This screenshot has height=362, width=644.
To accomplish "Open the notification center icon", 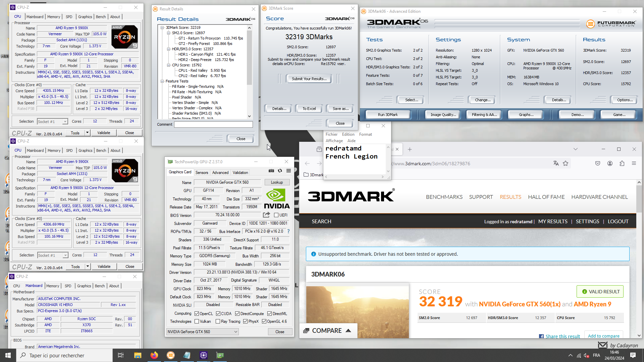I will coord(633,355).
